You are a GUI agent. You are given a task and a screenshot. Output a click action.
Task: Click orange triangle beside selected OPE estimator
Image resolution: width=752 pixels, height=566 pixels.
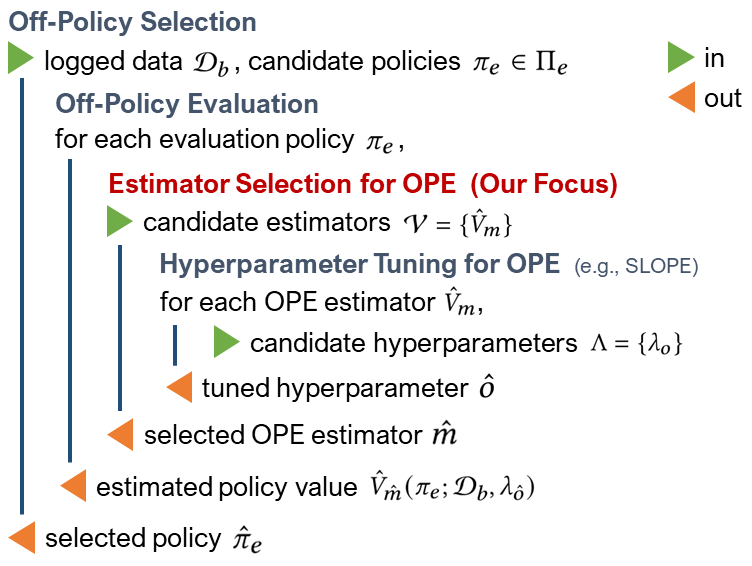point(120,434)
